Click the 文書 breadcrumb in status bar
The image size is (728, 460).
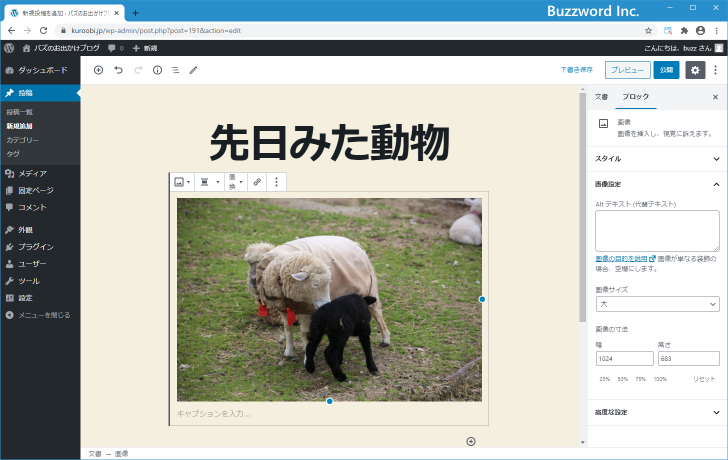[95, 454]
